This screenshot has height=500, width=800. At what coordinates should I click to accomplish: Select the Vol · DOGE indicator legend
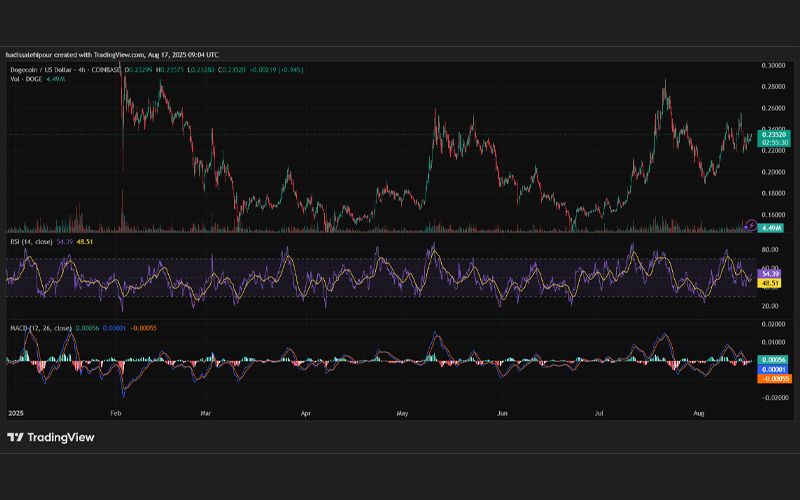click(x=27, y=79)
